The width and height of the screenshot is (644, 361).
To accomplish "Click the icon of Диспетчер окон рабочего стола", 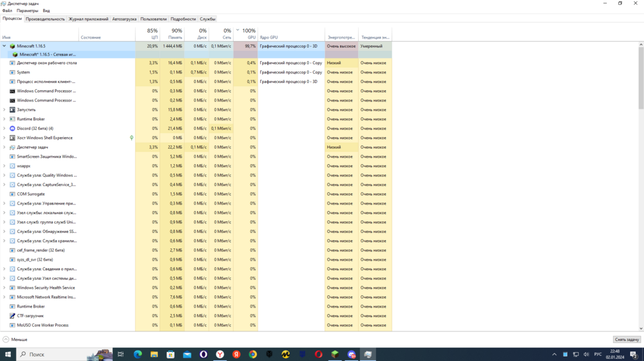I will [x=12, y=63].
